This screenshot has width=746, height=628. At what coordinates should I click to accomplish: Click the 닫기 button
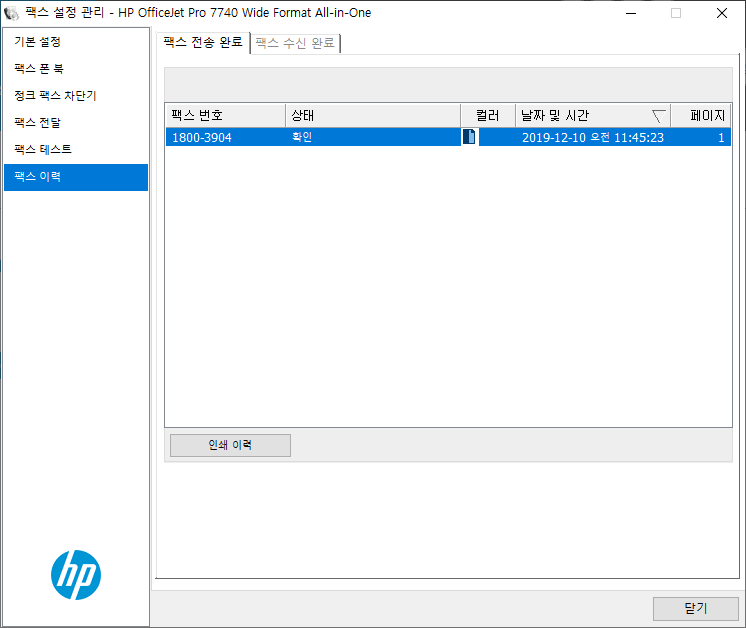[696, 608]
